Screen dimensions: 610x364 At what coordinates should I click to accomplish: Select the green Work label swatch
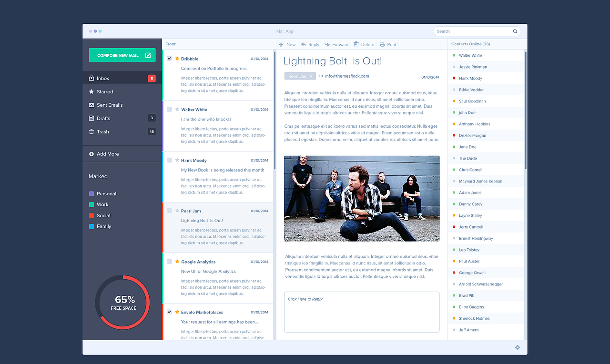(91, 204)
